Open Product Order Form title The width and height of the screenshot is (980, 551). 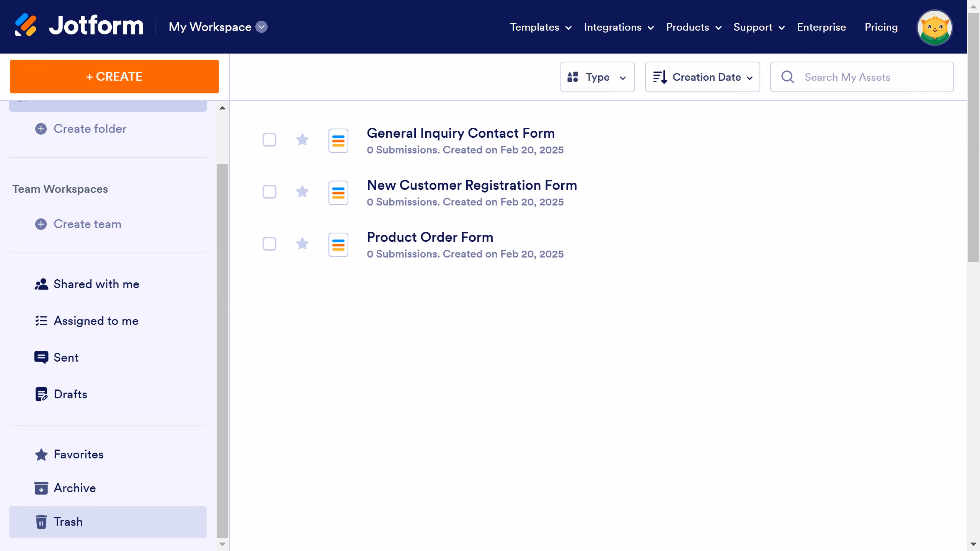pos(430,237)
